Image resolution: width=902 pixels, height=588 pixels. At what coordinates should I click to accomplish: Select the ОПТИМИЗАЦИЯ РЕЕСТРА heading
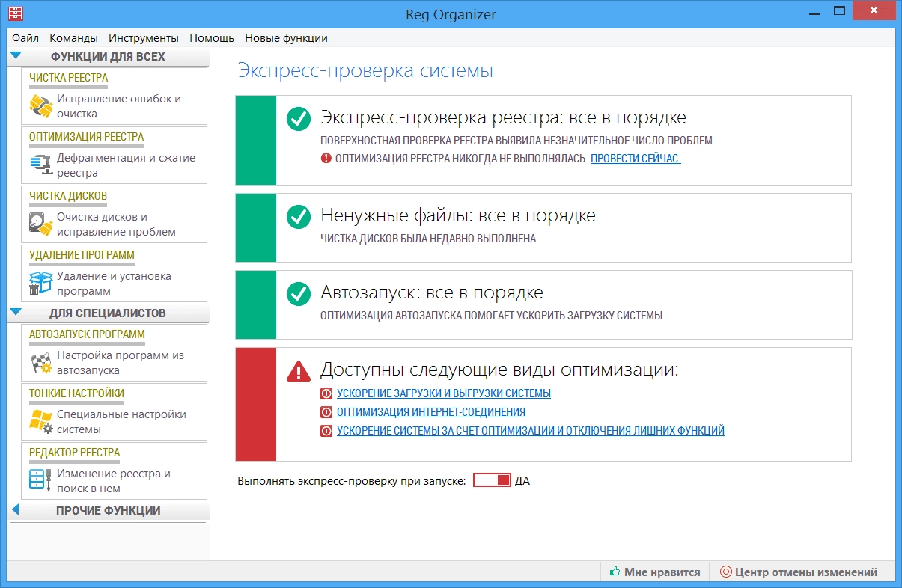(87, 137)
